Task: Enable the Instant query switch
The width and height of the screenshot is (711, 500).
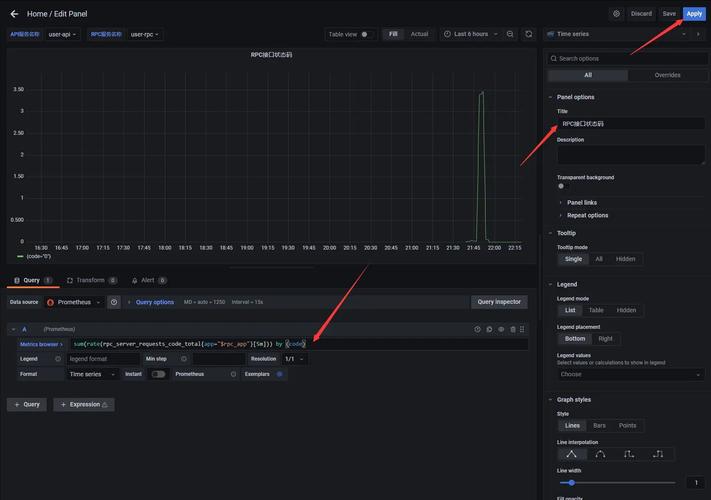Action: [x=158, y=374]
